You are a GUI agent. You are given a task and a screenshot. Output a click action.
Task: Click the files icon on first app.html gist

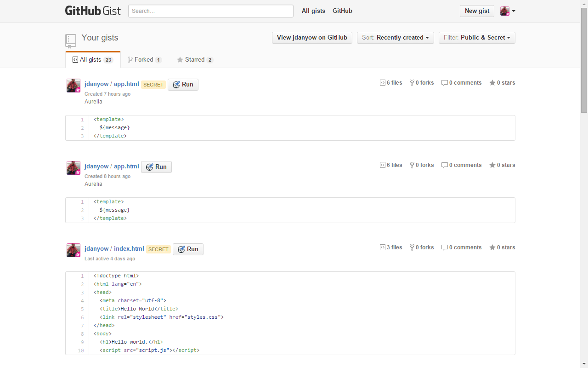point(382,83)
